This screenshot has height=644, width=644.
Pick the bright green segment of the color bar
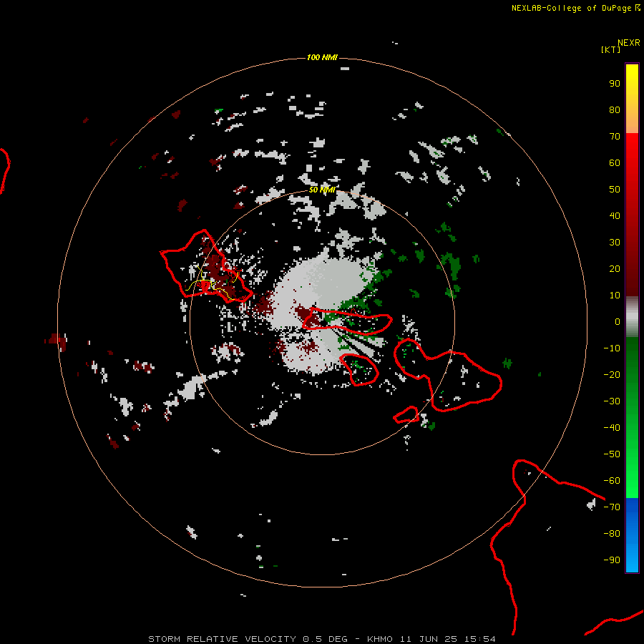click(x=632, y=418)
